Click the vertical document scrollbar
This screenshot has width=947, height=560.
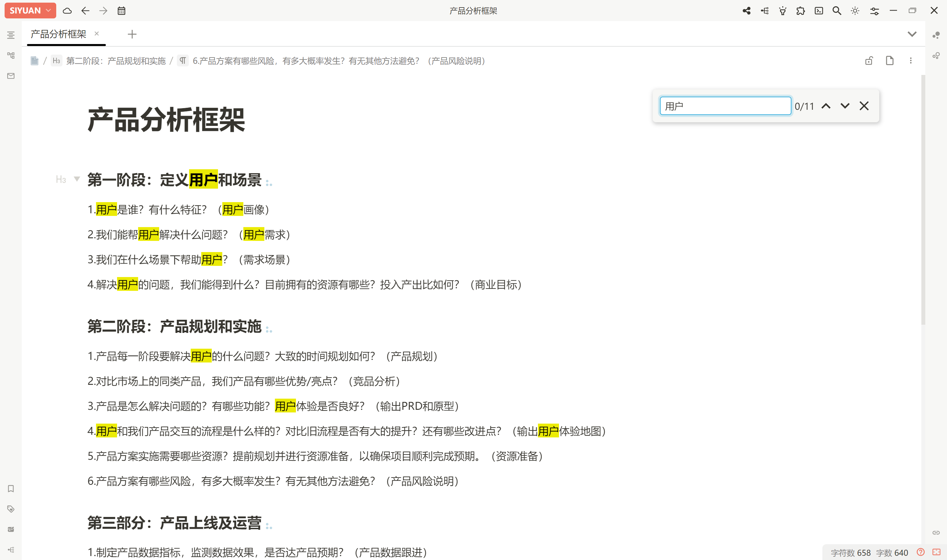pos(923,200)
